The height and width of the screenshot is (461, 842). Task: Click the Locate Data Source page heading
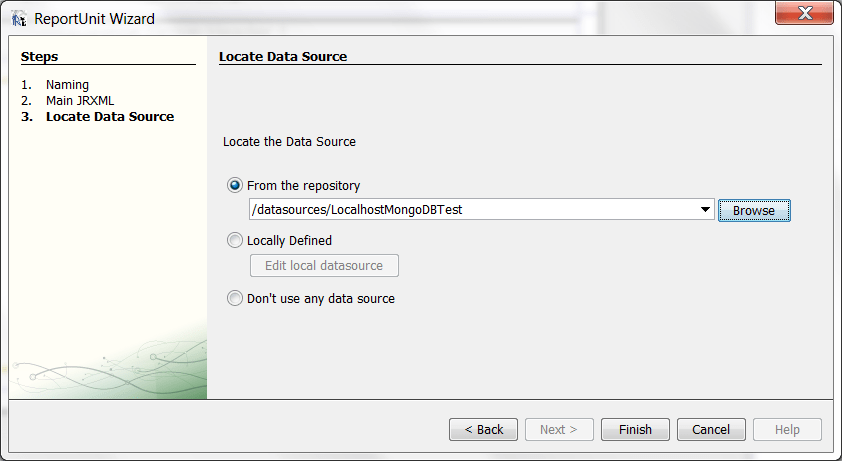283,57
